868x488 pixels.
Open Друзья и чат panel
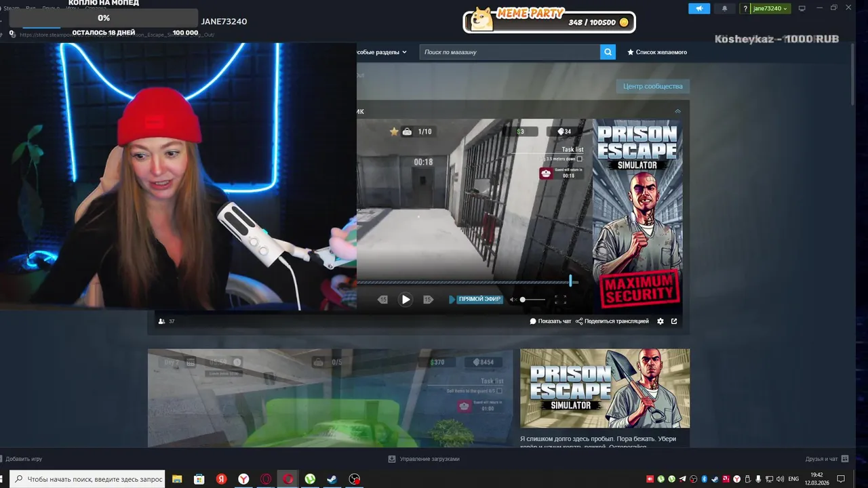[826, 459]
